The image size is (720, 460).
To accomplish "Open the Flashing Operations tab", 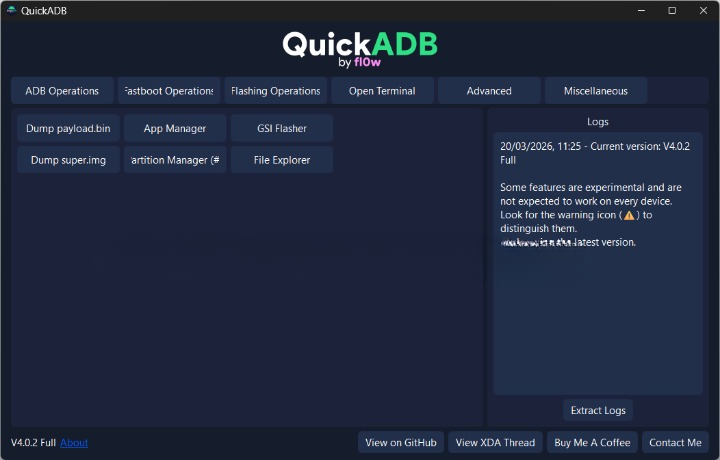I will (275, 91).
